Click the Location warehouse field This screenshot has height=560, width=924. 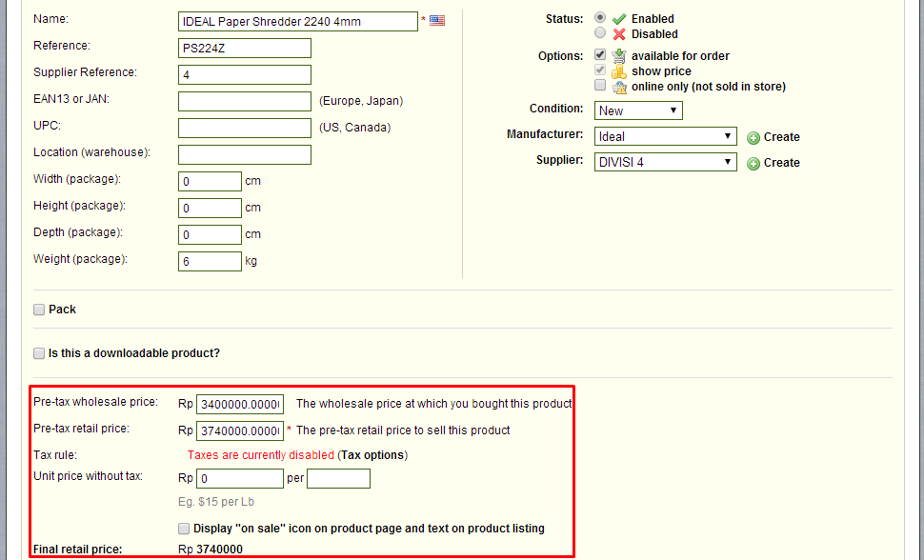245,155
